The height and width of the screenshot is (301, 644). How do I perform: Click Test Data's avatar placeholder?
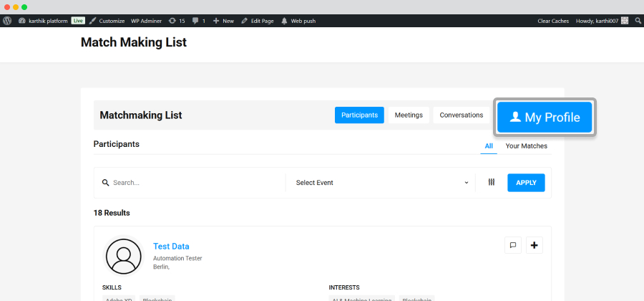pyautogui.click(x=124, y=256)
